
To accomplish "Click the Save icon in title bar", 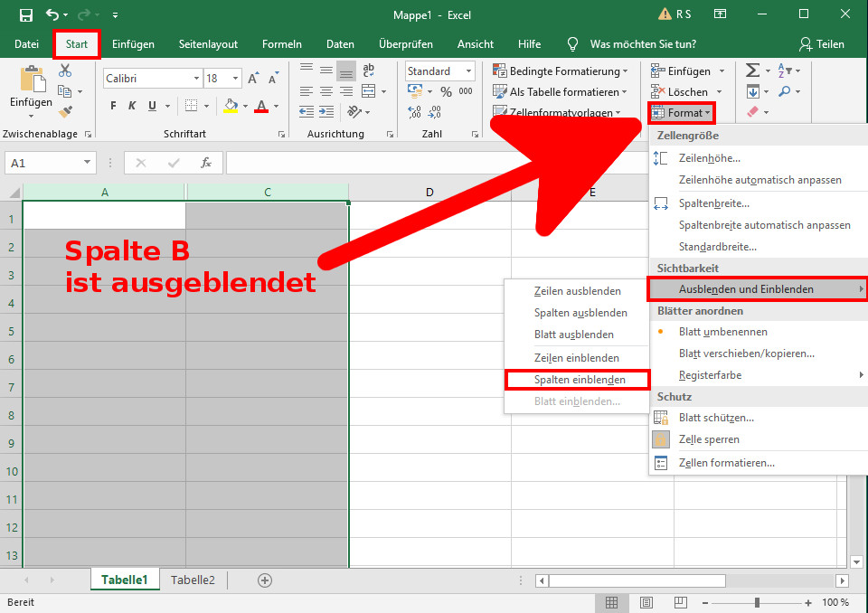I will [25, 15].
